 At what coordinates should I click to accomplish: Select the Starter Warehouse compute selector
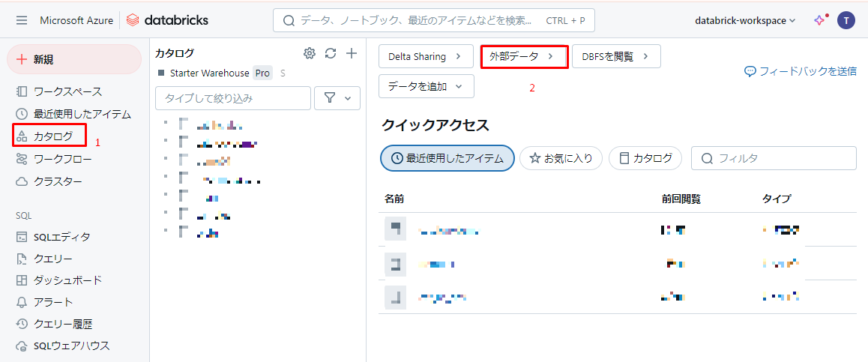click(x=221, y=73)
